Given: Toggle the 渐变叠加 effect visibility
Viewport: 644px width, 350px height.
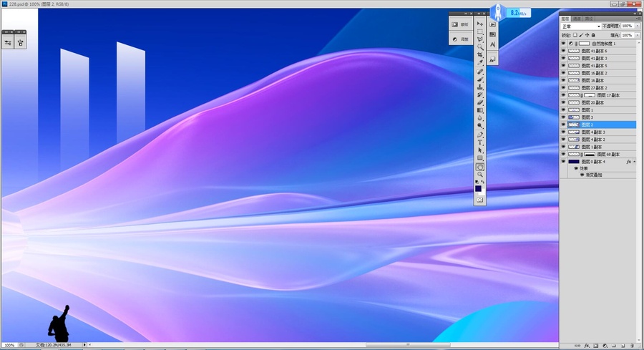Looking at the screenshot, I should pos(582,175).
